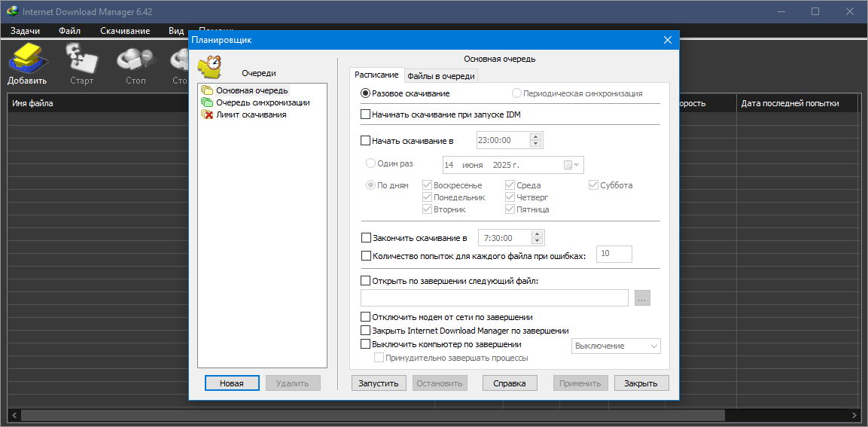Select Основная очередь queue icon
Screen dimensions: 868x427
(x=208, y=90)
